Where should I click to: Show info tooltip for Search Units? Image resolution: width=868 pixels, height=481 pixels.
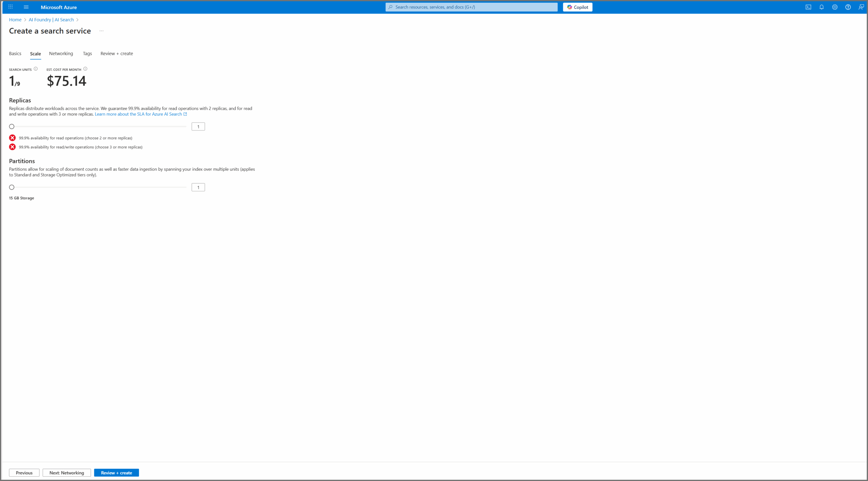tap(36, 69)
